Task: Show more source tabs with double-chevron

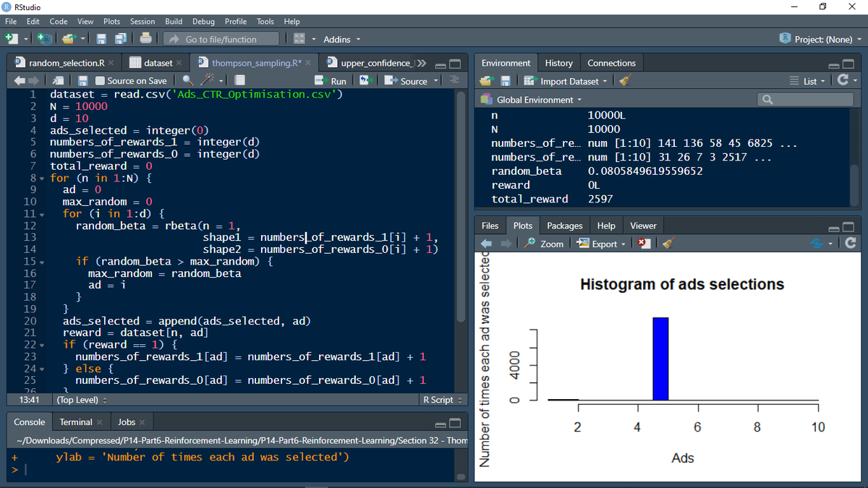Action: (x=422, y=63)
